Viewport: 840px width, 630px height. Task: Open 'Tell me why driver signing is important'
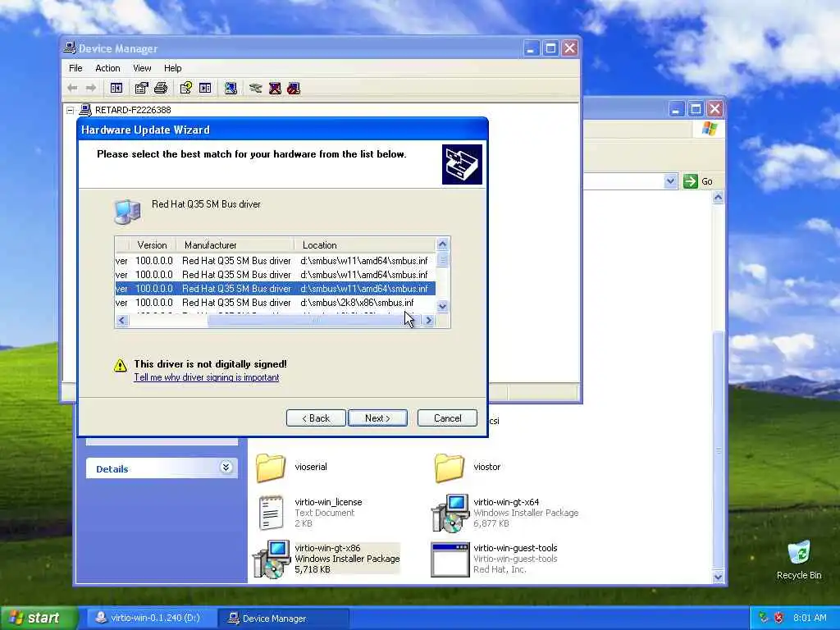pos(206,377)
